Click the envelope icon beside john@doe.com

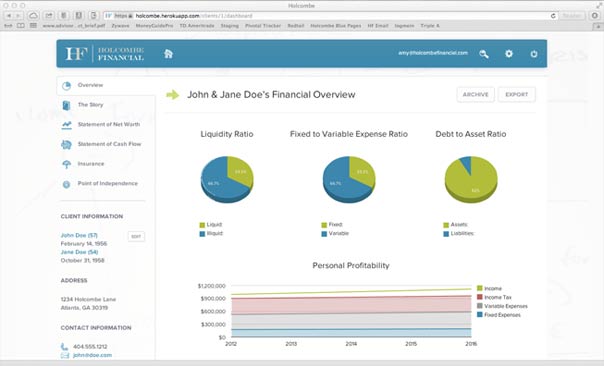[65, 355]
